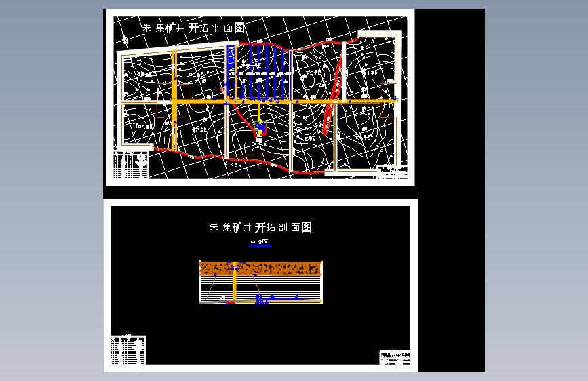Click the title 朱集矿井开拓剖面图
The image size is (588, 381).
260,227
